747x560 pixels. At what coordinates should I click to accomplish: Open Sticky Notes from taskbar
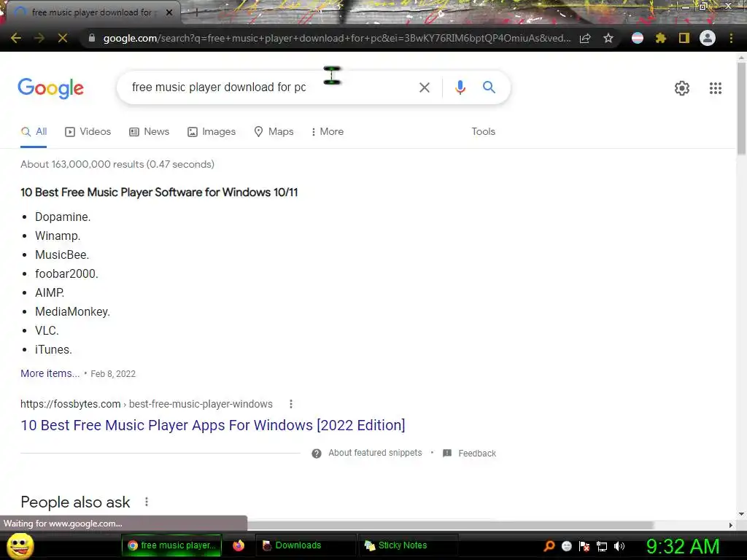pyautogui.click(x=409, y=545)
